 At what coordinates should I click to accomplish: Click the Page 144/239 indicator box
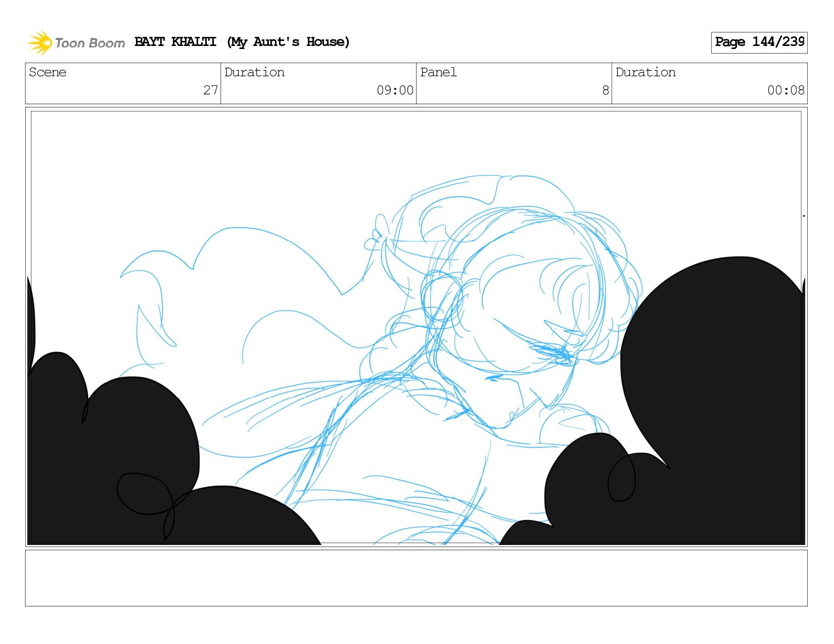click(x=759, y=42)
